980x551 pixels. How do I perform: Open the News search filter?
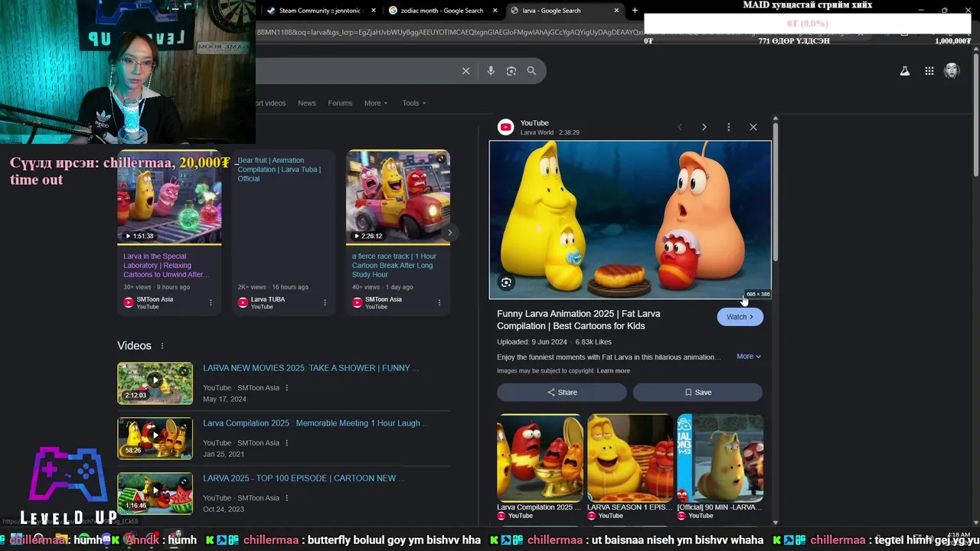point(307,103)
